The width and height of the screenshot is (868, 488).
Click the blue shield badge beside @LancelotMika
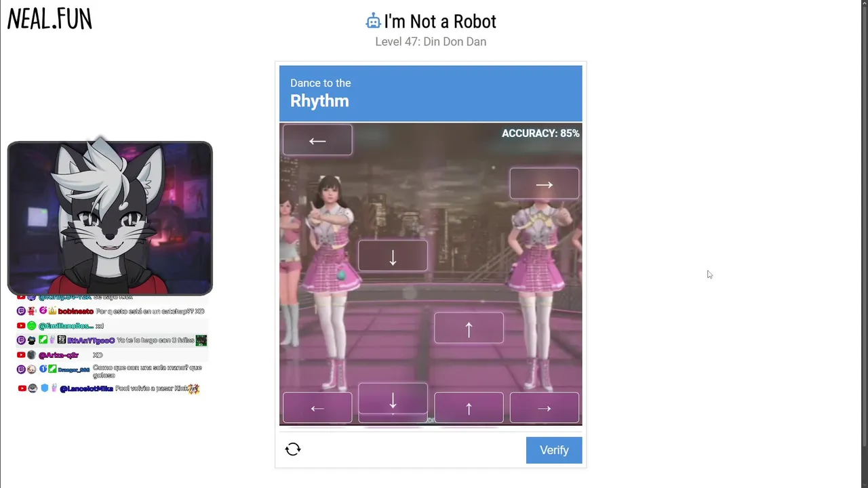(45, 388)
